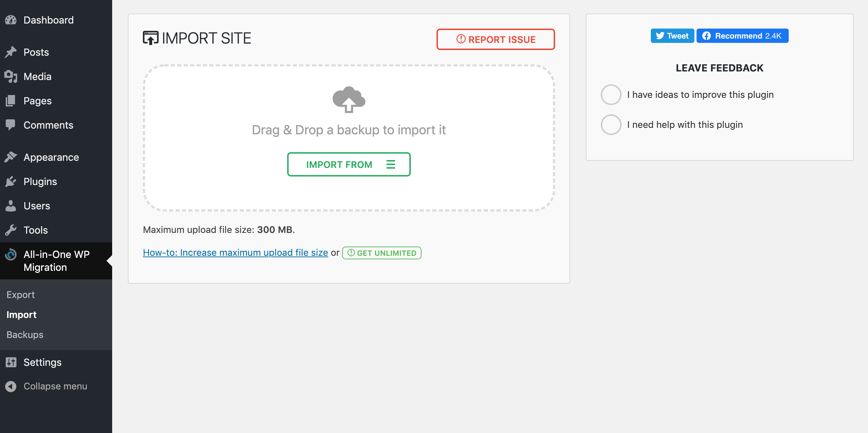The height and width of the screenshot is (433, 868).
Task: Open the Dashboard via its icon
Action: point(11,20)
